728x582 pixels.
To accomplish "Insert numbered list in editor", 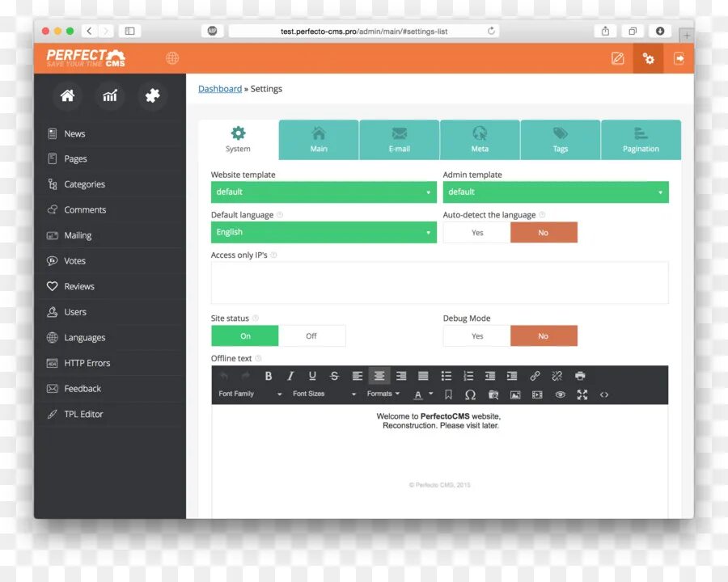I will (x=468, y=376).
